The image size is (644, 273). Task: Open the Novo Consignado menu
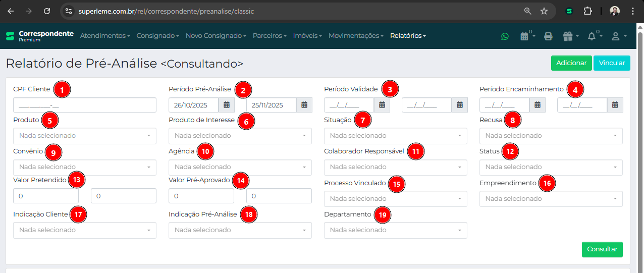pyautogui.click(x=216, y=36)
